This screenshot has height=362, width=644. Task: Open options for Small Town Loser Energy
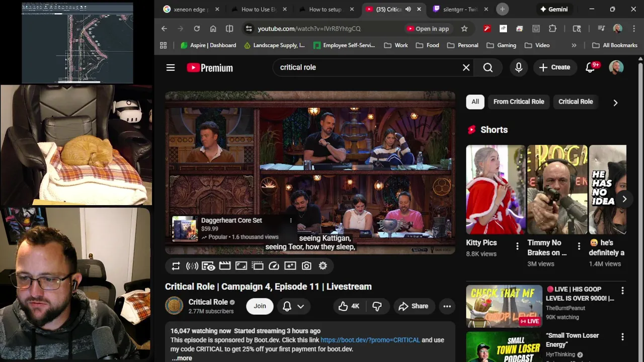coord(622,337)
